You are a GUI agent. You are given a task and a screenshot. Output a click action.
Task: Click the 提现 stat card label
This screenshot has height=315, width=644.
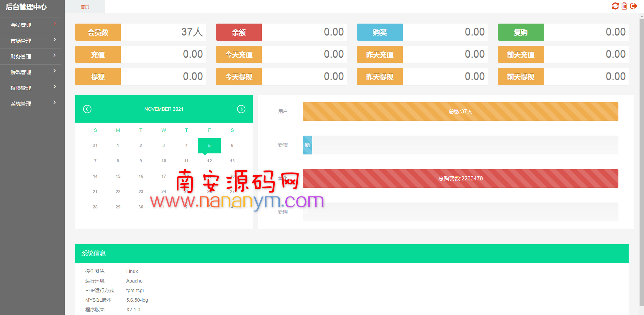pyautogui.click(x=98, y=77)
